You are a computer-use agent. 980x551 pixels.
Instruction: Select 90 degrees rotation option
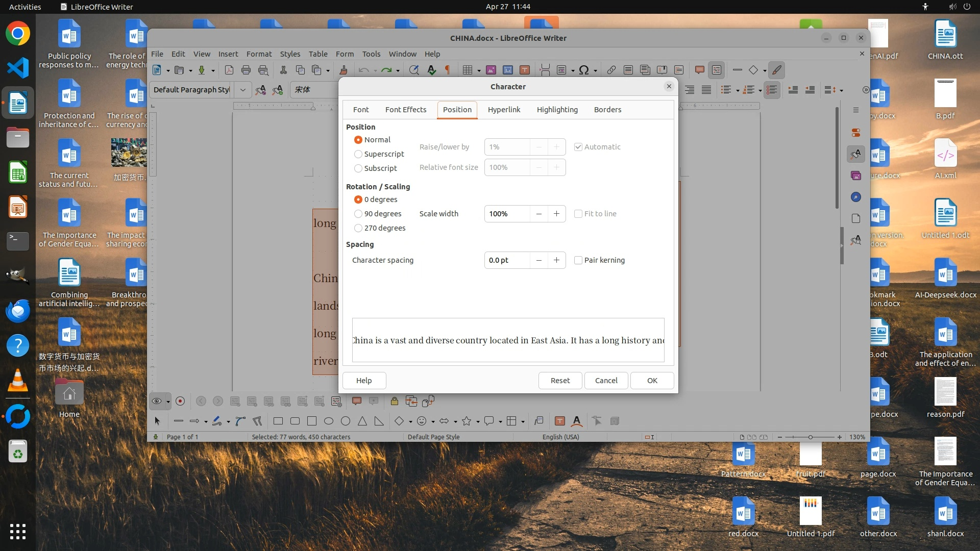pos(358,214)
